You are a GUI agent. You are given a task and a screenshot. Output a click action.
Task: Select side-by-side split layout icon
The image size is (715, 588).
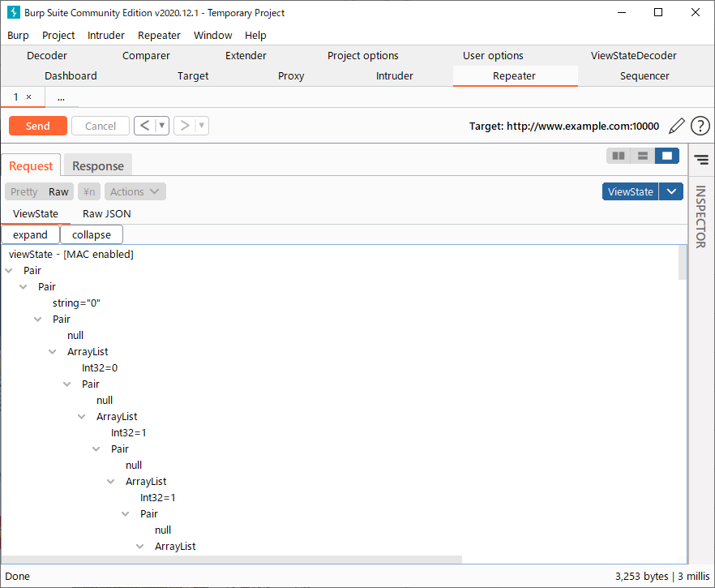619,156
